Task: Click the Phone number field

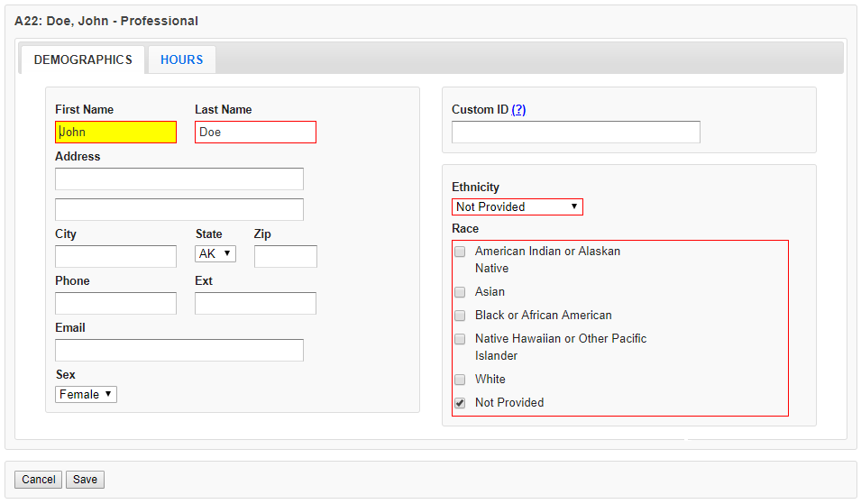Action: tap(115, 304)
